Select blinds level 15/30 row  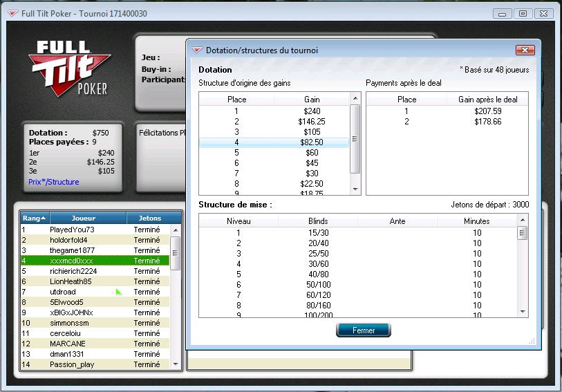(358, 233)
